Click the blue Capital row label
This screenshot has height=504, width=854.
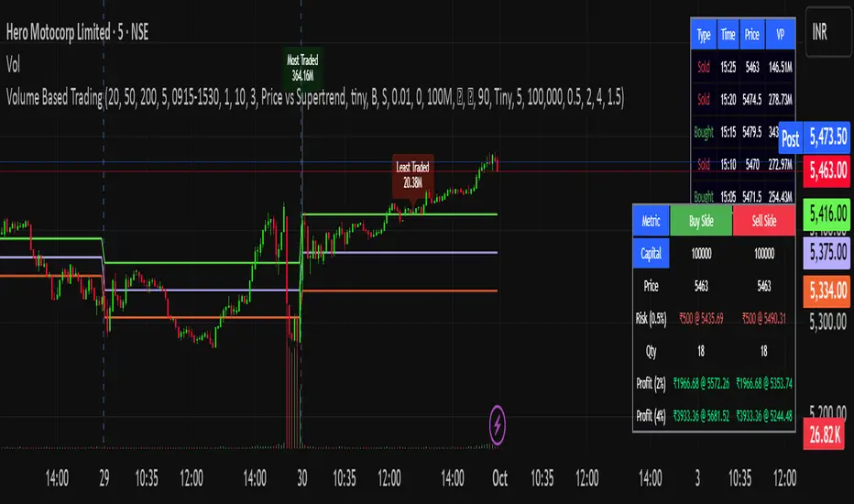651,253
